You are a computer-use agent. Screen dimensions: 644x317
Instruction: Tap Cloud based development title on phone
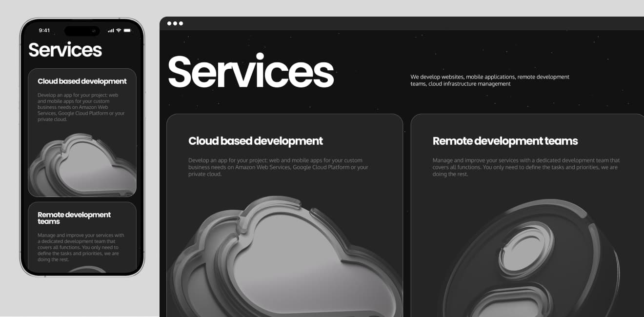[82, 81]
